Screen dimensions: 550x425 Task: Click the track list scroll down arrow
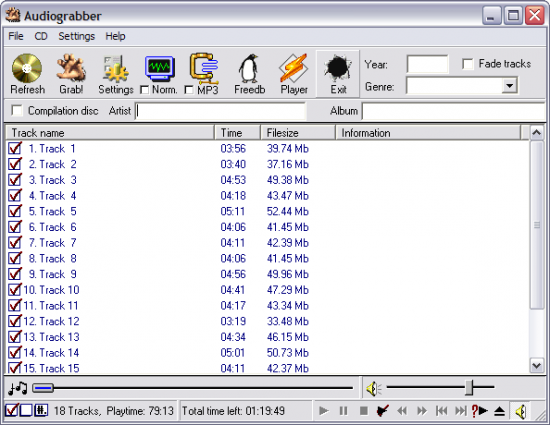click(537, 366)
